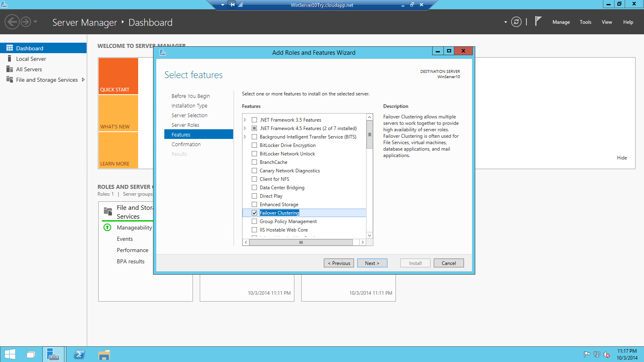644x362 pixels.
Task: Uncheck the Failover Clustering checkbox
Action: point(254,213)
